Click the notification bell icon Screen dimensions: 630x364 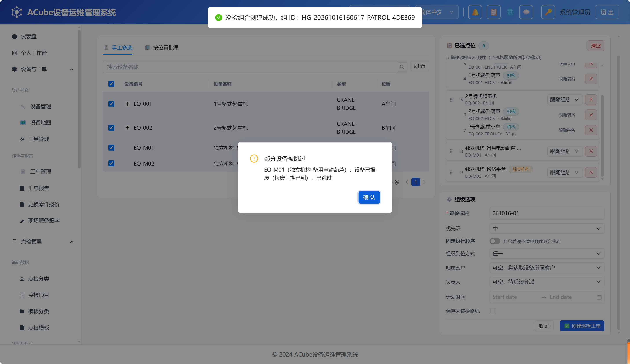(x=475, y=12)
